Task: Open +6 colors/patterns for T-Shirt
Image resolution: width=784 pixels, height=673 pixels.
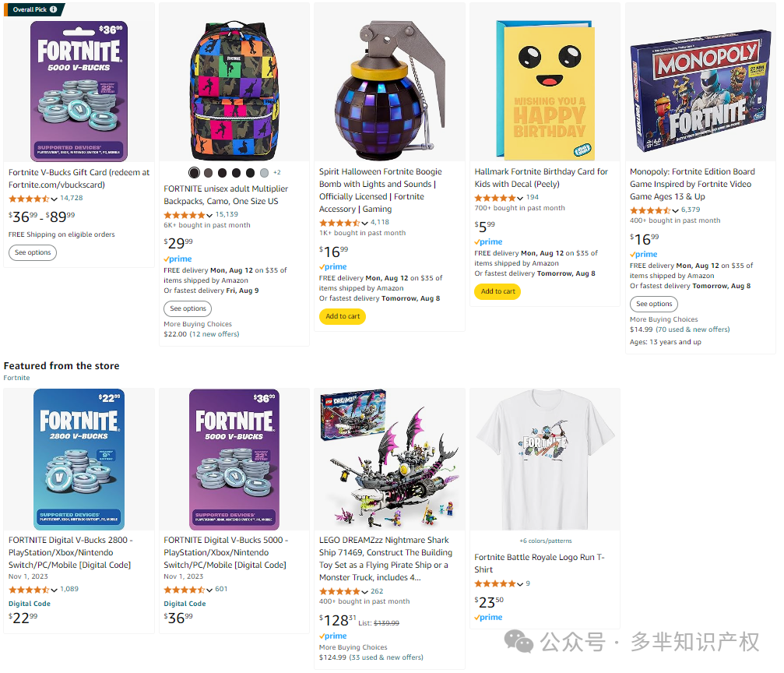Action: click(545, 541)
